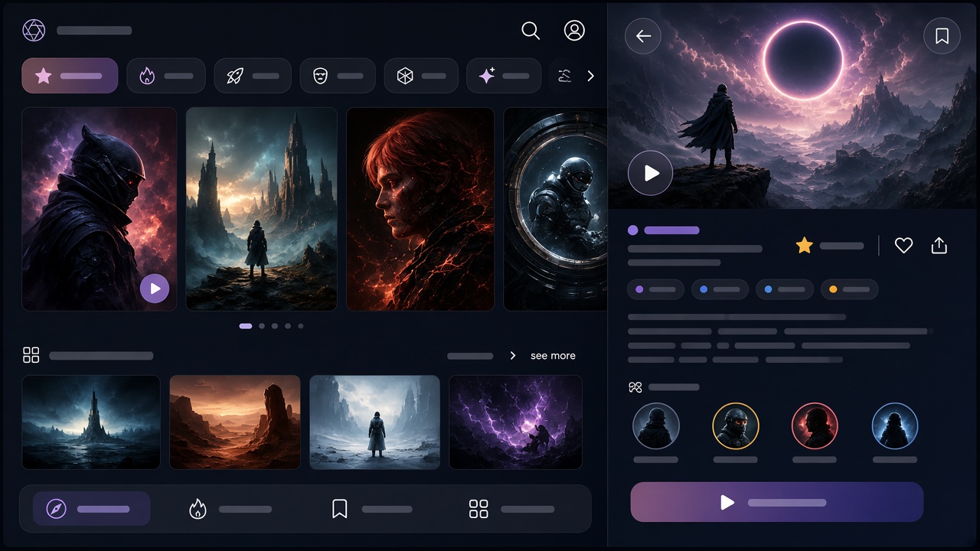Click the large purple play button

point(777,502)
